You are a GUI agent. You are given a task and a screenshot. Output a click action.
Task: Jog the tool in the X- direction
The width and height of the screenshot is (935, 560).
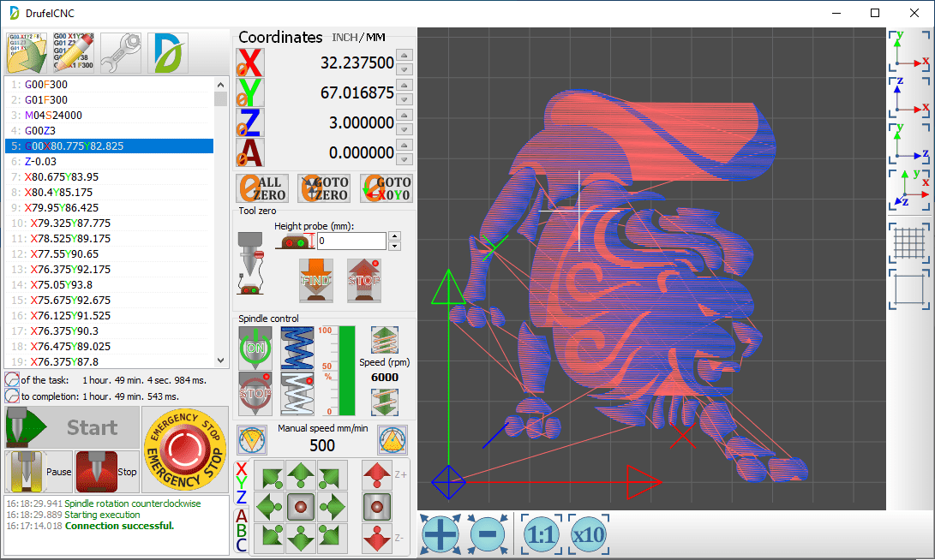pos(269,507)
